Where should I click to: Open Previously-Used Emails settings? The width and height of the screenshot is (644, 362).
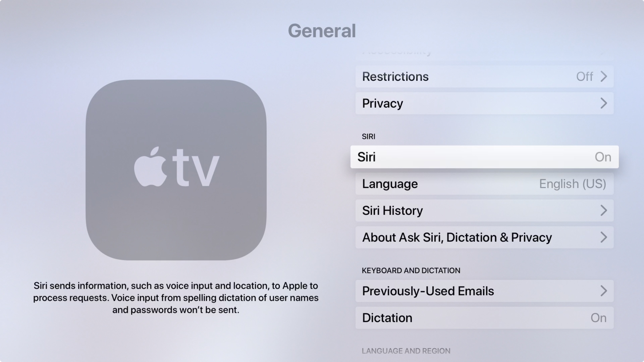[485, 291]
